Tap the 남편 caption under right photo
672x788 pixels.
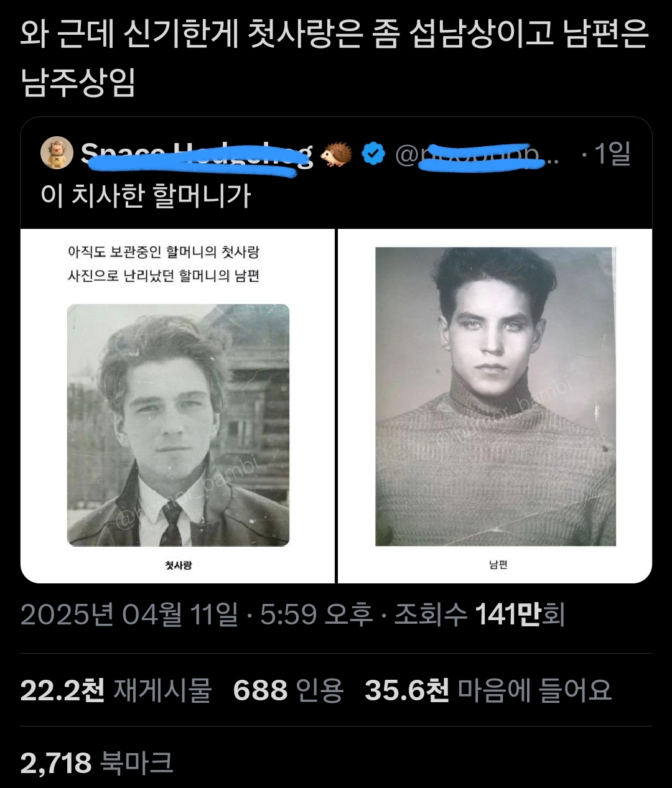tap(498, 565)
